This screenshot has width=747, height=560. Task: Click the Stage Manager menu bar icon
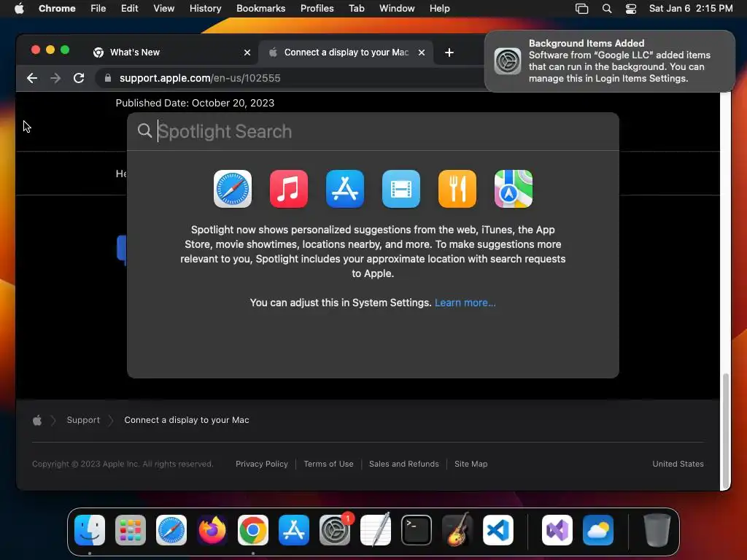pos(581,9)
